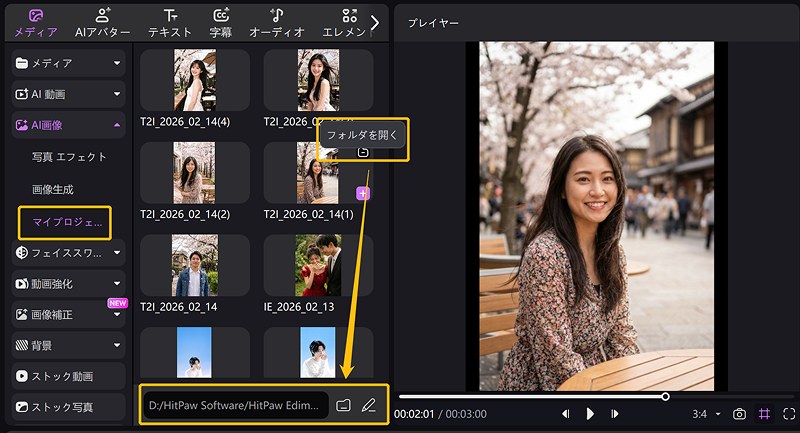Step back one frame
This screenshot has width=800, height=433.
coord(565,413)
